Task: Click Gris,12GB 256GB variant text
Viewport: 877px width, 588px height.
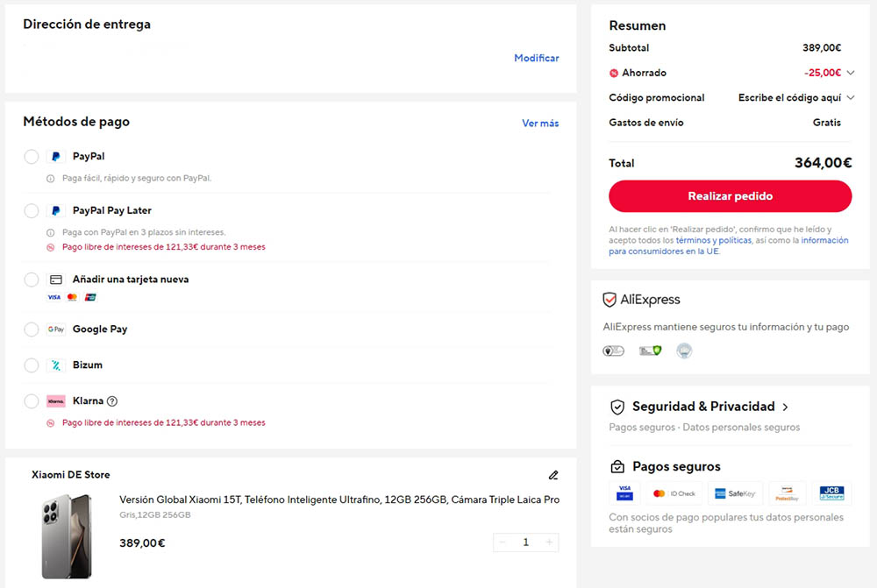Action: [155, 514]
